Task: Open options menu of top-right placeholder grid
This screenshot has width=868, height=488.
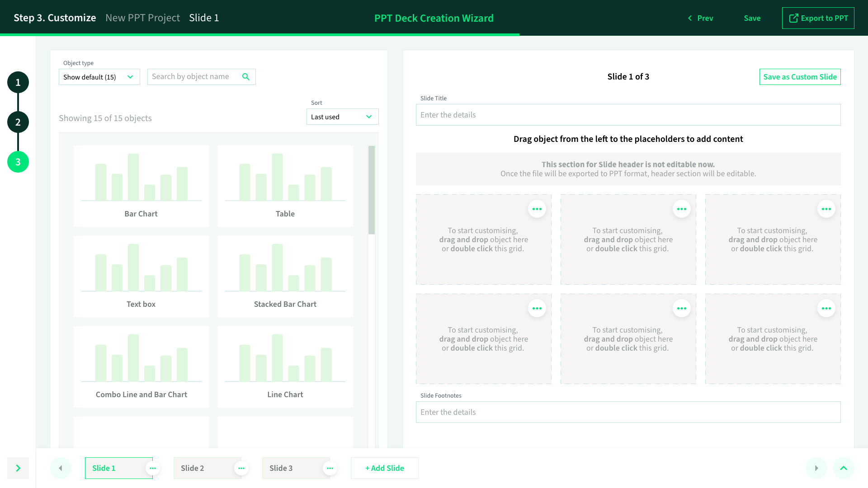Action: (826, 209)
